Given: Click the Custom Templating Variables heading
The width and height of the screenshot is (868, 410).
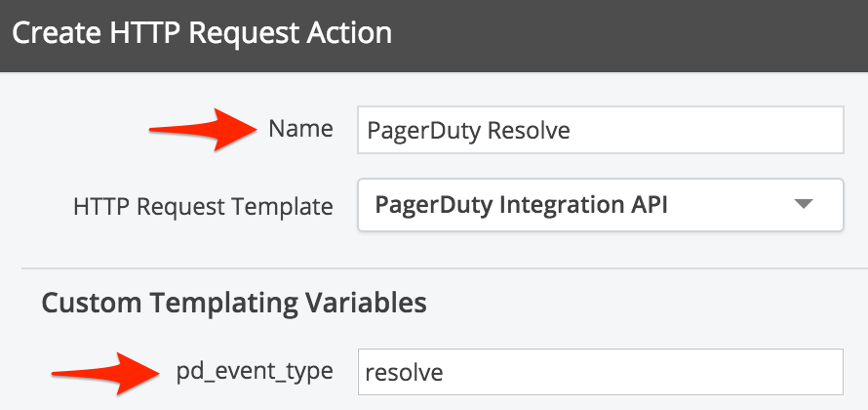Looking at the screenshot, I should click(234, 303).
